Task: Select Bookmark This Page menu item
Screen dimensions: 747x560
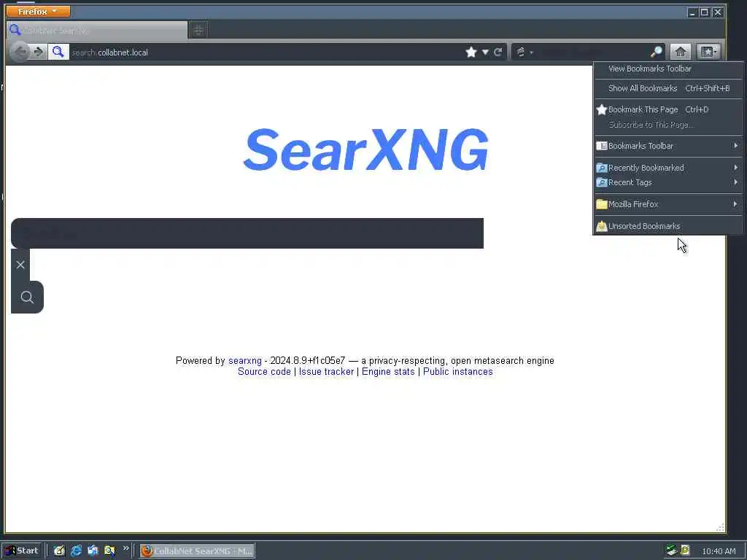Action: (x=668, y=109)
